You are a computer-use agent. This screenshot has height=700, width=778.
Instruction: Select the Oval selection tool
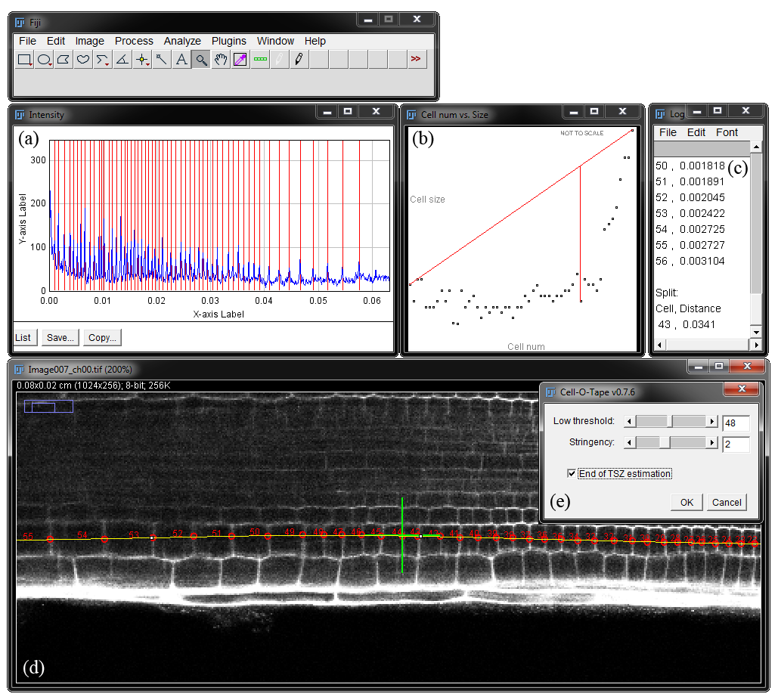pos(44,60)
